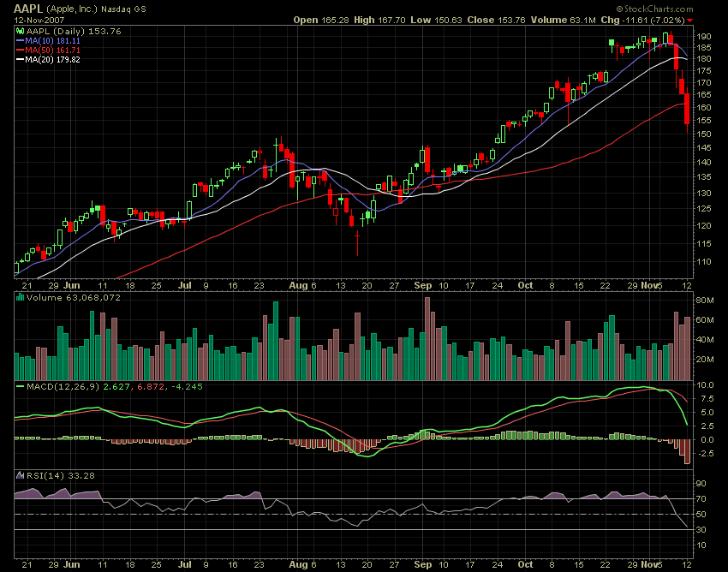The image size is (728, 572).
Task: Click the Chg -11.61 (-7.02%) value
Action: [x=642, y=20]
